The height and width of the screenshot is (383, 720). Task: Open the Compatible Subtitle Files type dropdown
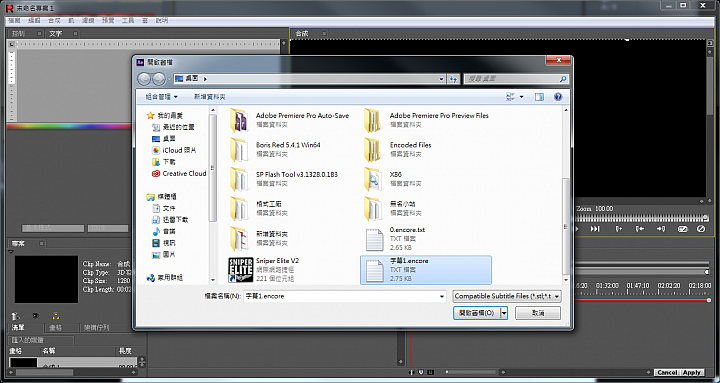tap(507, 296)
